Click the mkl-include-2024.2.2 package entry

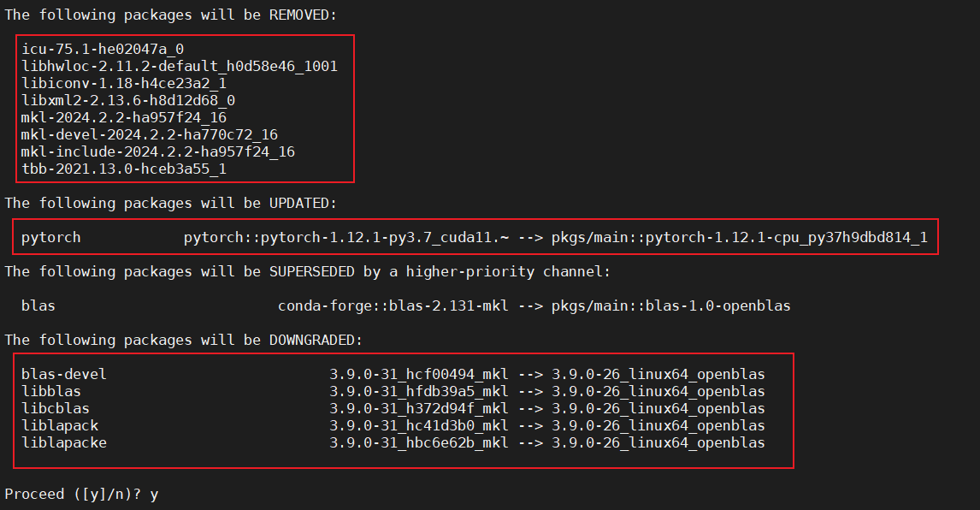158,151
